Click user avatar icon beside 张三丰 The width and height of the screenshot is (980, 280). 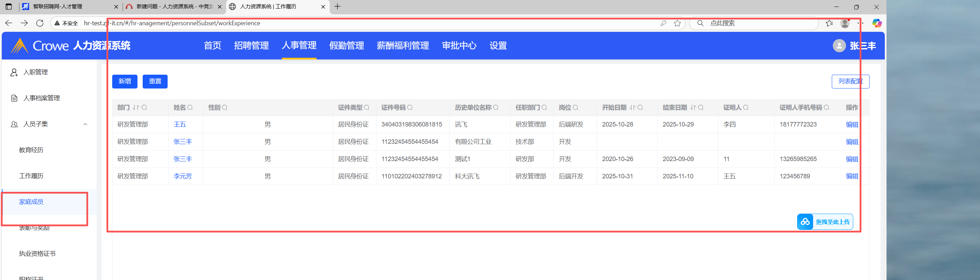(839, 46)
